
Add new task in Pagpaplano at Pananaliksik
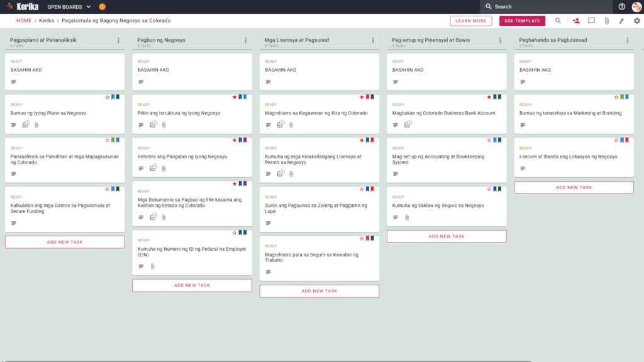(x=65, y=242)
